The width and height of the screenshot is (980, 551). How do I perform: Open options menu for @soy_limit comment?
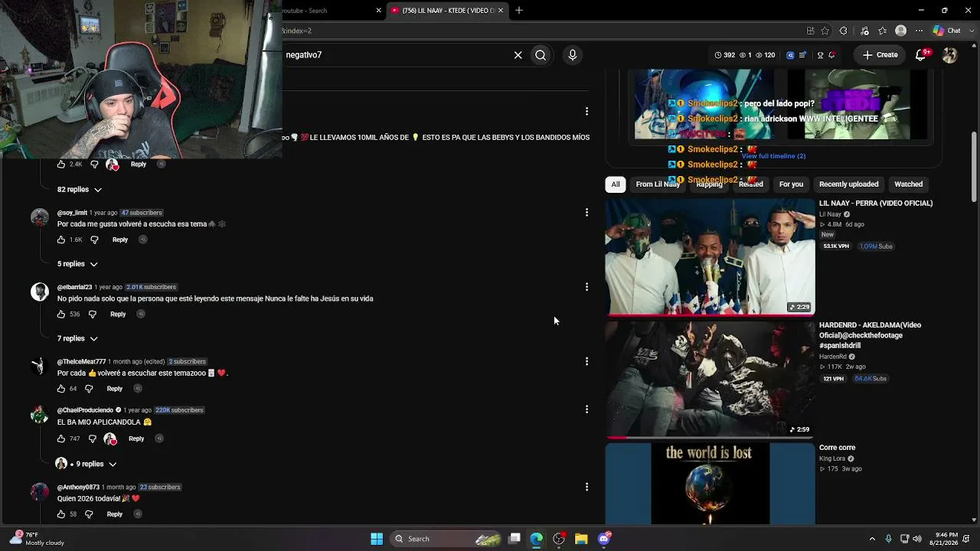586,212
